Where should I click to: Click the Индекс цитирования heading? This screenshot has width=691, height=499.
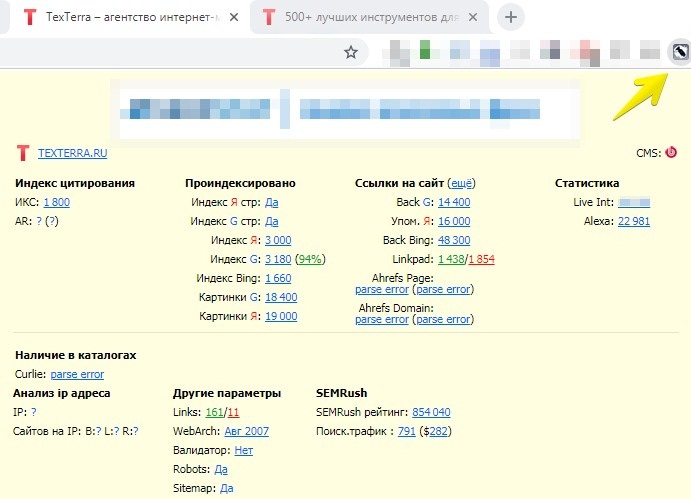click(x=75, y=183)
